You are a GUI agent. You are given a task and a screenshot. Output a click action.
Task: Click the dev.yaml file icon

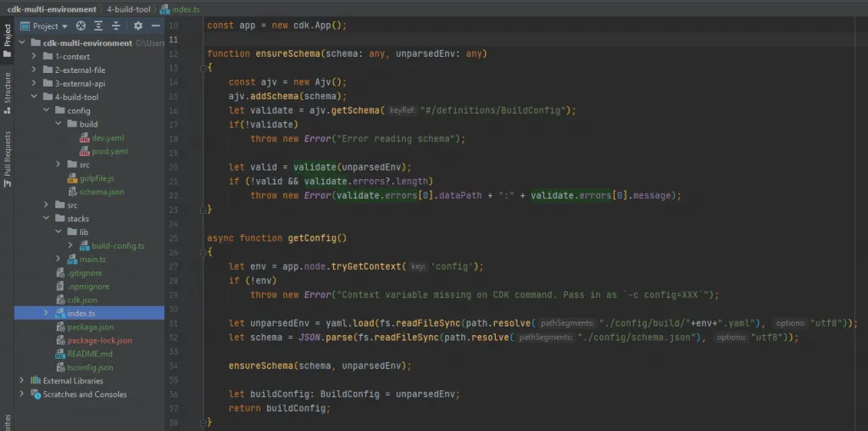pos(85,137)
